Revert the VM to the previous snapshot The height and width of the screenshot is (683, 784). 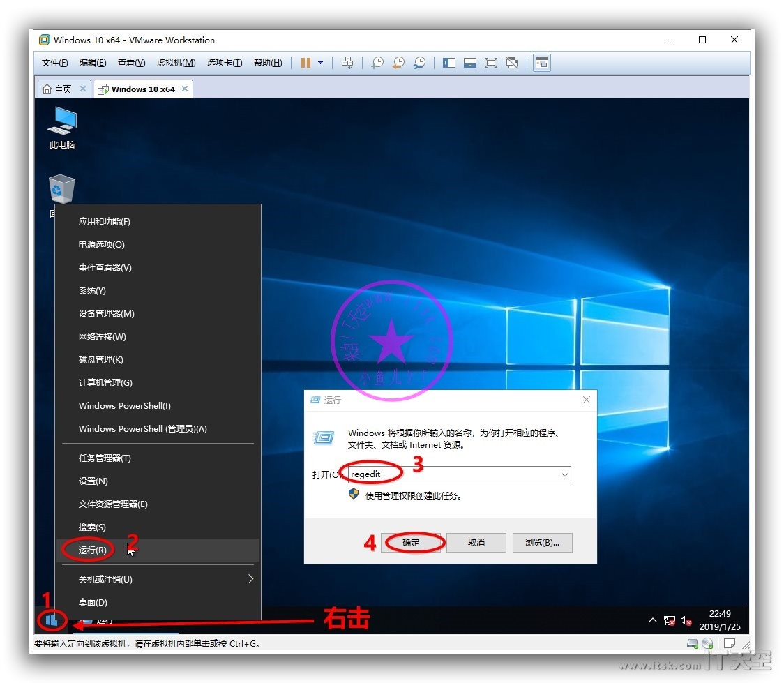(398, 63)
